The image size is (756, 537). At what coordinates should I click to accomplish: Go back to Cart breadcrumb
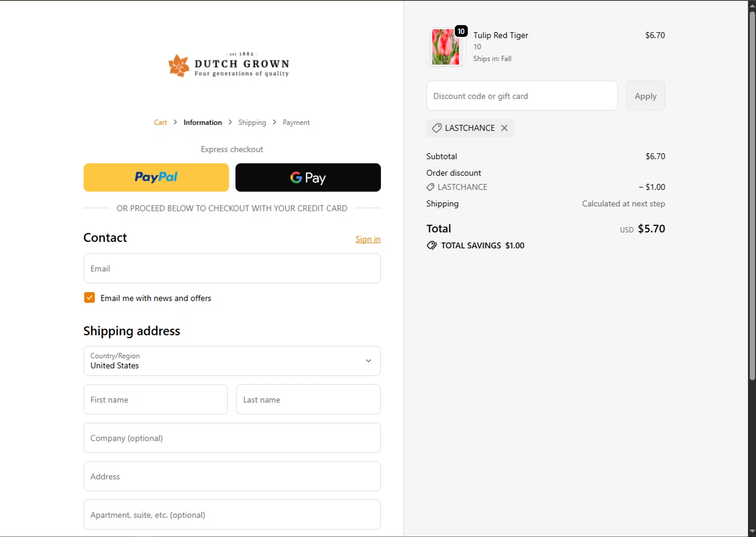point(160,122)
